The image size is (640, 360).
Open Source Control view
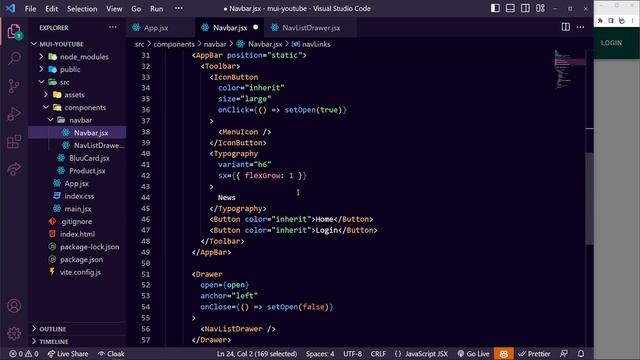(x=14, y=86)
